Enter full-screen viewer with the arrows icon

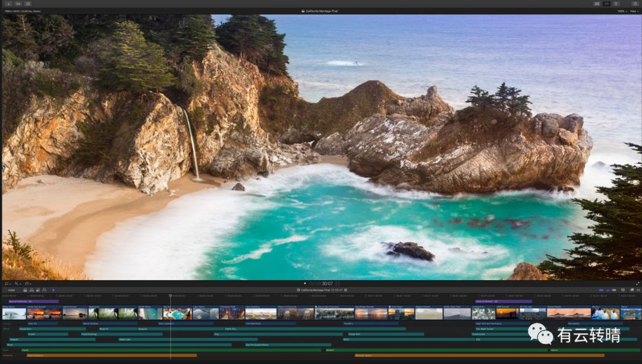[x=637, y=283]
